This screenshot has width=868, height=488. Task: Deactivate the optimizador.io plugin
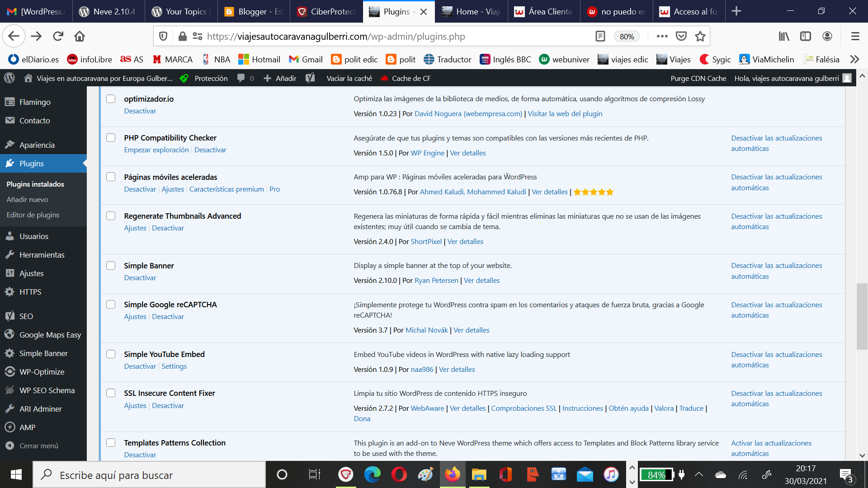pyautogui.click(x=140, y=111)
